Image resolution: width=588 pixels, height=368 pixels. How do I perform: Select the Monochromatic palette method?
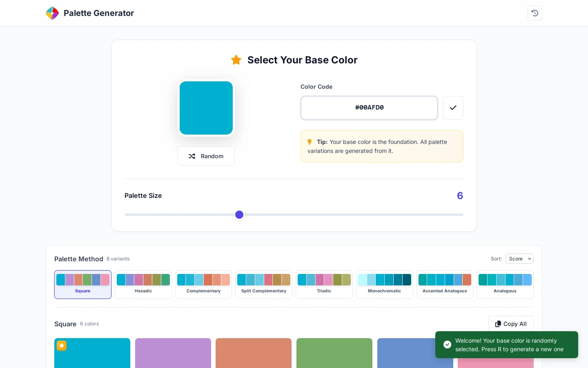(385, 285)
